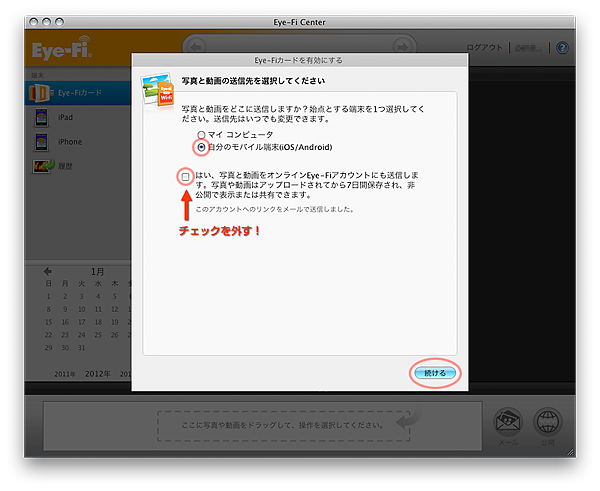Click the iPad label in sidebar

[x=65, y=117]
